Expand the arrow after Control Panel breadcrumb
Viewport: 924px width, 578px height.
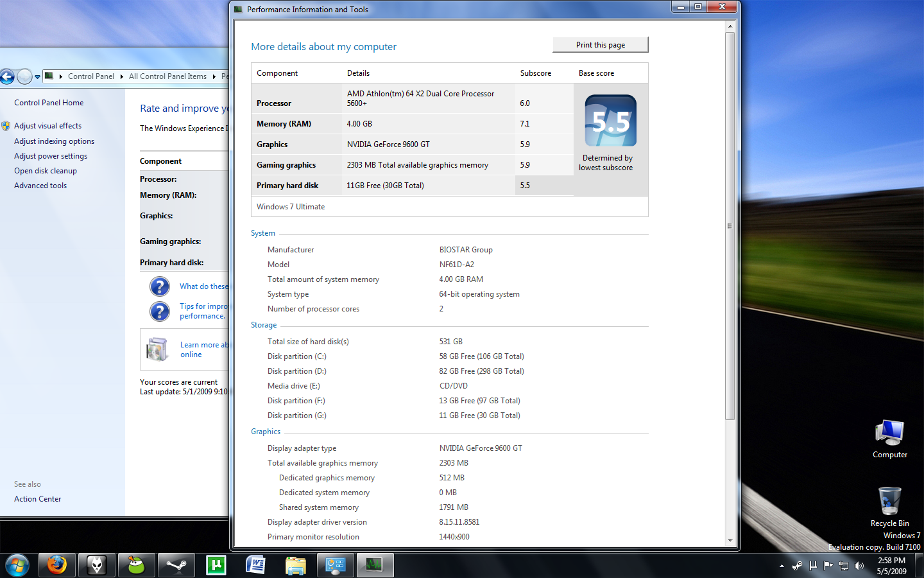122,76
